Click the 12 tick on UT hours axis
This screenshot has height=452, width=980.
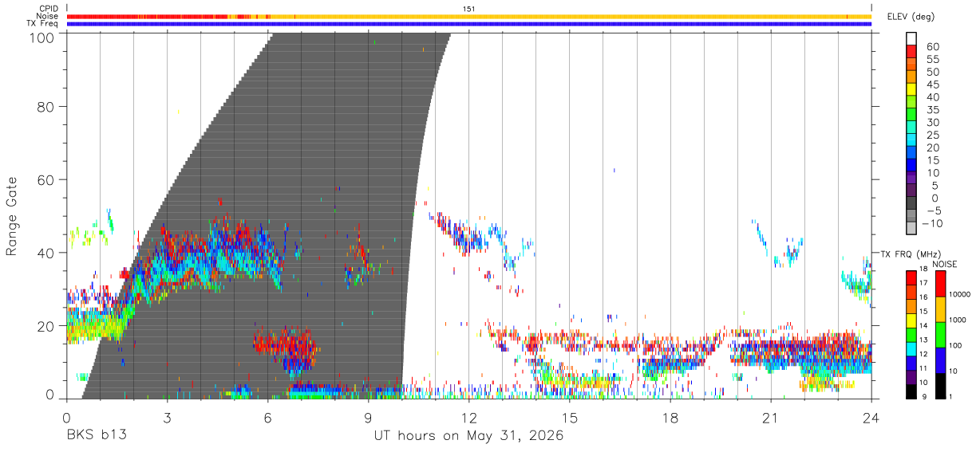coord(468,418)
